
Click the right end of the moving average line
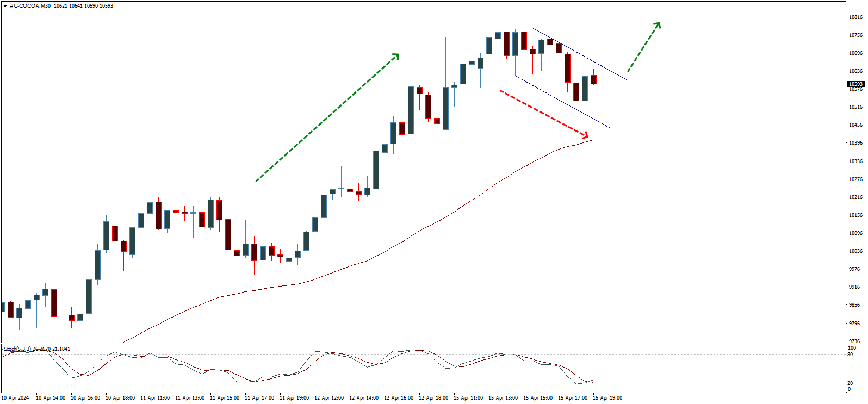[592, 140]
